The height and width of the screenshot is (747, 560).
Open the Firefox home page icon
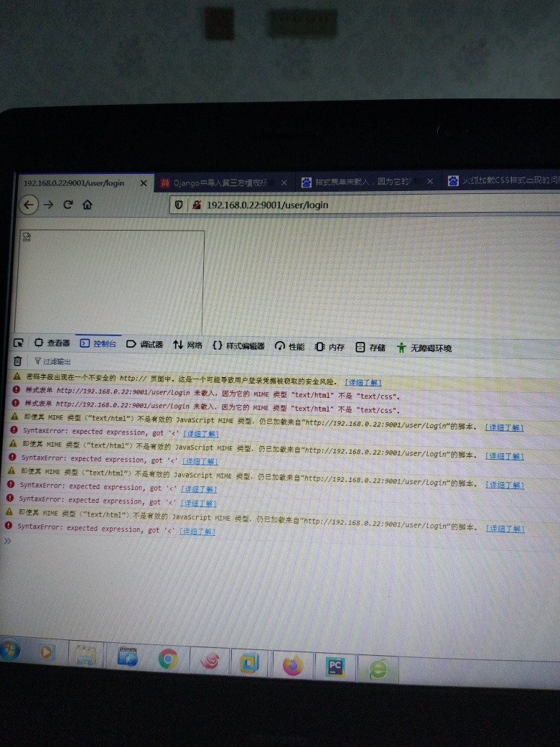click(x=87, y=205)
